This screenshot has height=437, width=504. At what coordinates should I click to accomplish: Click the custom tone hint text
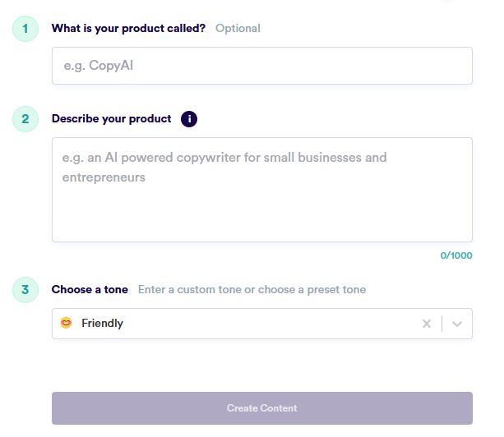pos(252,290)
